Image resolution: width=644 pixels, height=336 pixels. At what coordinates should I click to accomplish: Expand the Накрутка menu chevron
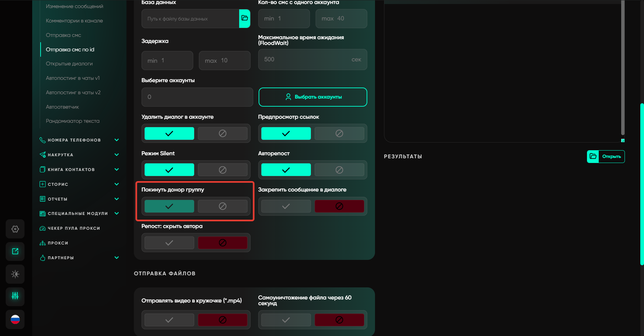[x=117, y=155]
